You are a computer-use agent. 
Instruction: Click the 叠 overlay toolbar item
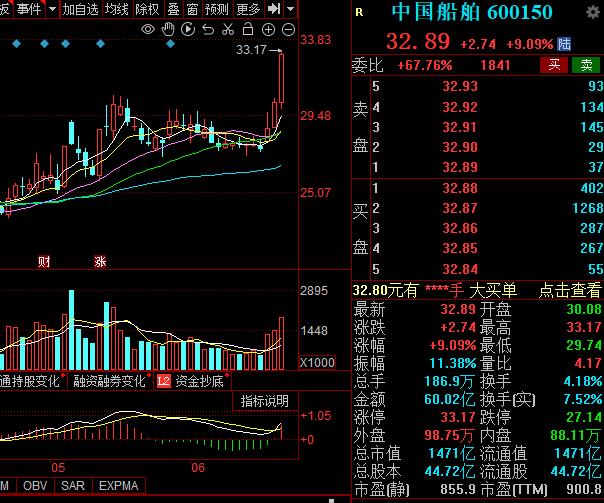coord(173,8)
